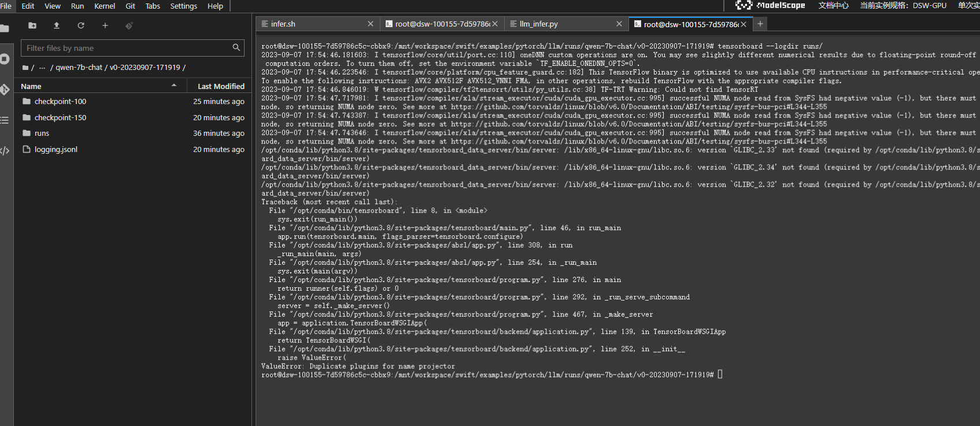Switch to terminal tab beside infer.sh
The image size is (980, 426).
point(442,24)
